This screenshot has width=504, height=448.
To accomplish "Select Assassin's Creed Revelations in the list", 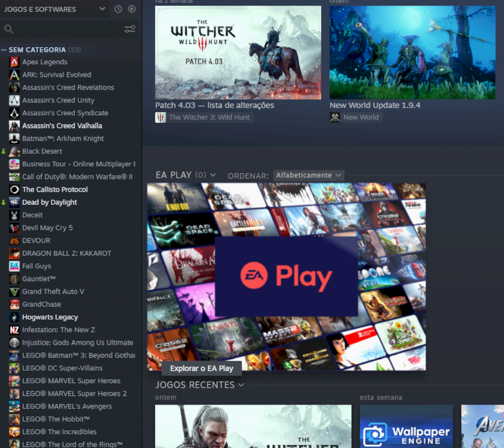I will click(x=68, y=88).
